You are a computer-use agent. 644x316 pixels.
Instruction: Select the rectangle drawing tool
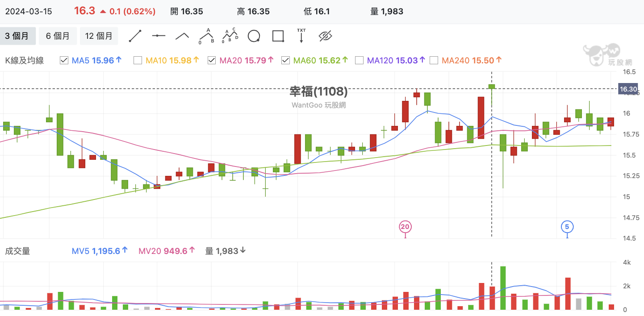tap(278, 36)
